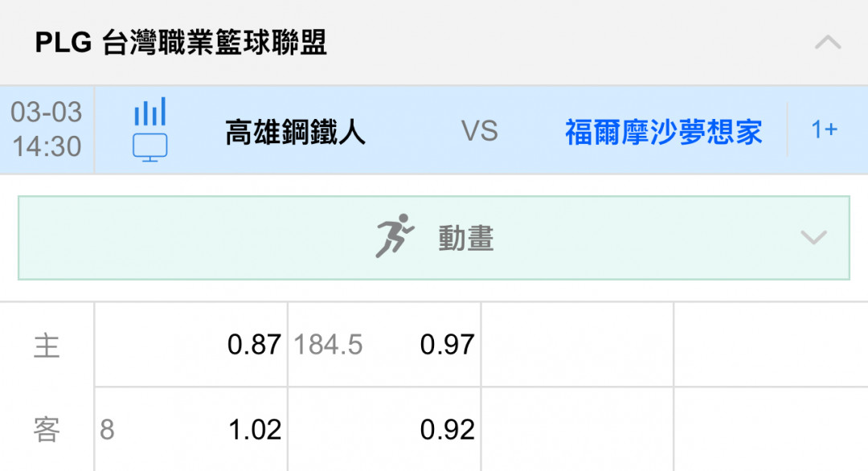Screen dimensions: 868x471
Task: Click the 客 away row label
Action: (x=47, y=430)
